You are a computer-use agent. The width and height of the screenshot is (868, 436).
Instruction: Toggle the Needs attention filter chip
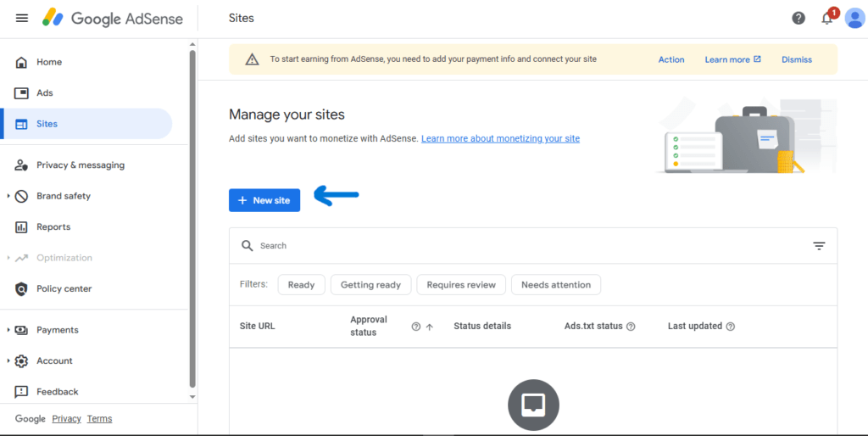tap(556, 285)
